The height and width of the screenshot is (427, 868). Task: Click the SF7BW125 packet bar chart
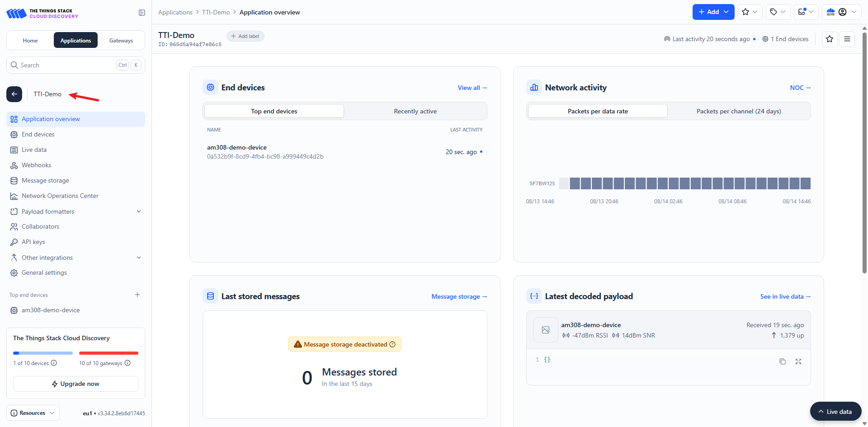coord(685,183)
